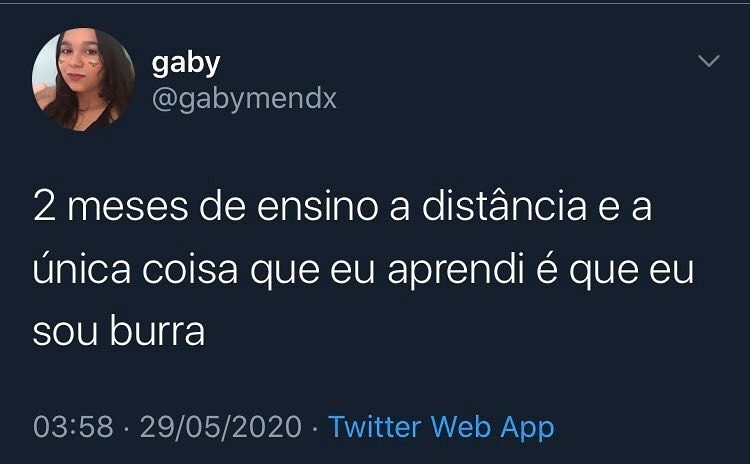The height and width of the screenshot is (464, 750).
Task: Click the word "distância" in the tweet
Action: (504, 206)
